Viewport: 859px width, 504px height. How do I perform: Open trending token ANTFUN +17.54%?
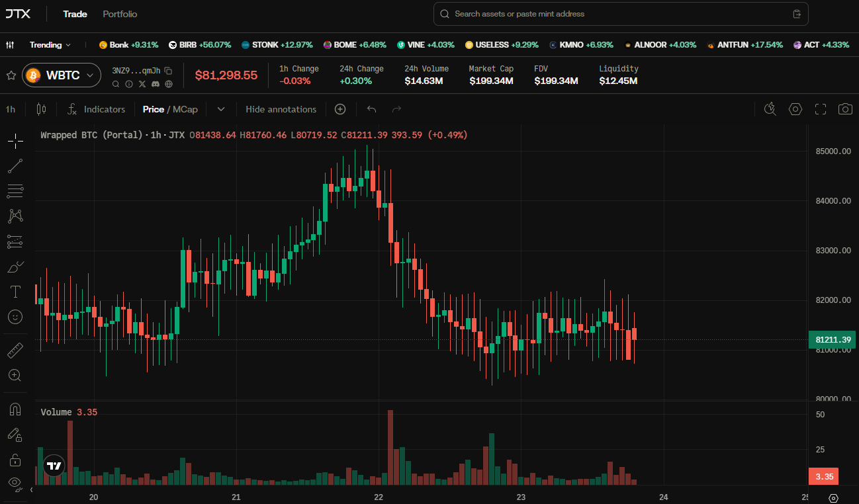[745, 45]
